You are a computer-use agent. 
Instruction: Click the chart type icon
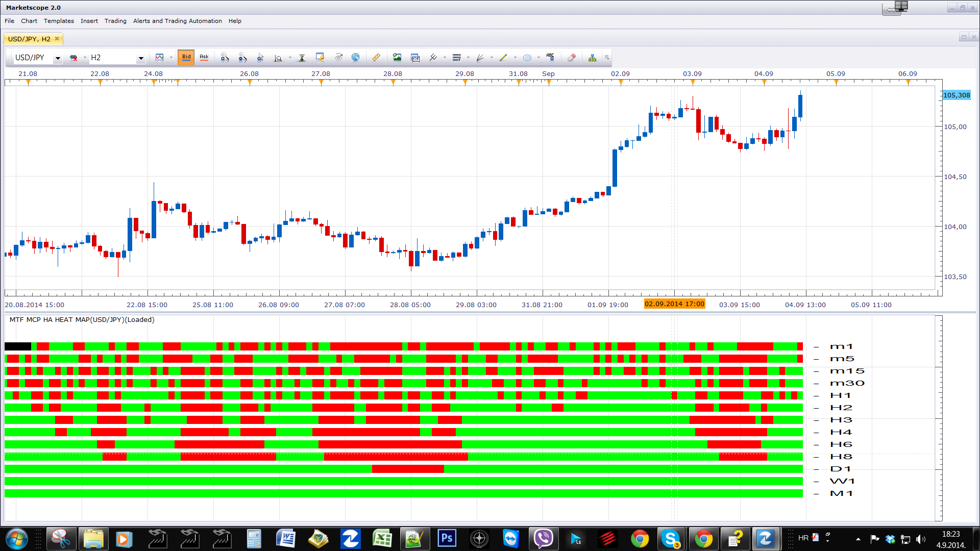coord(160,58)
